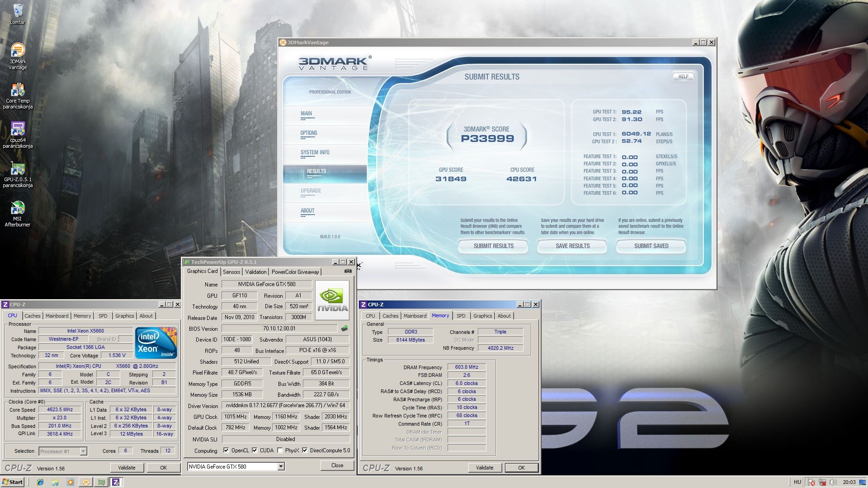Open the Windows Start button

13,482
